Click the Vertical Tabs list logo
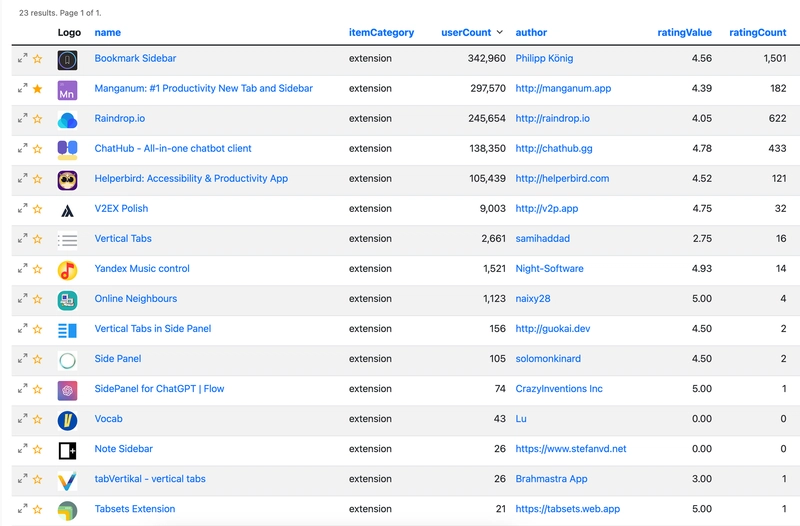The height and width of the screenshot is (526, 800). coord(67,240)
